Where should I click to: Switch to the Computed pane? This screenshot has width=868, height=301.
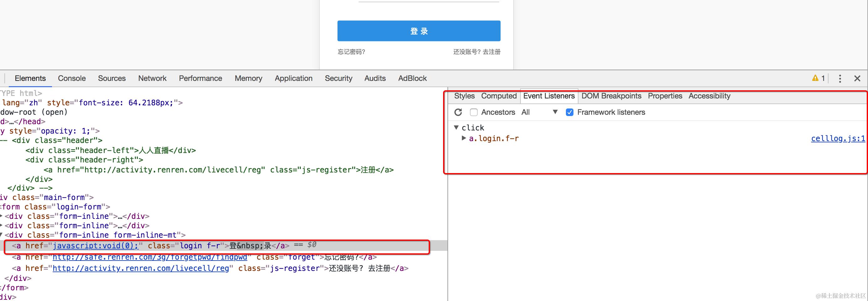click(499, 96)
